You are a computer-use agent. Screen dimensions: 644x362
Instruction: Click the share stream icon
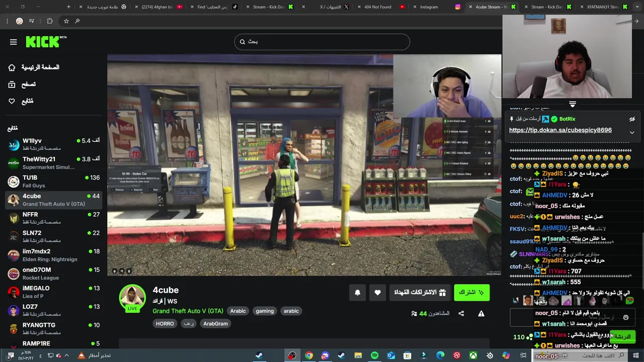pos(461,313)
